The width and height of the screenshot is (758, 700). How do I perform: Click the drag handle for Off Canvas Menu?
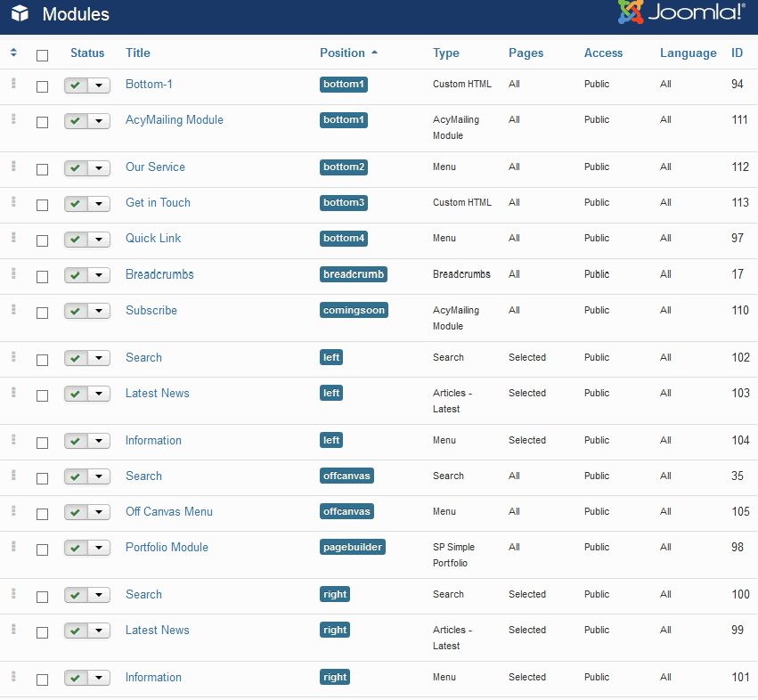point(13,511)
